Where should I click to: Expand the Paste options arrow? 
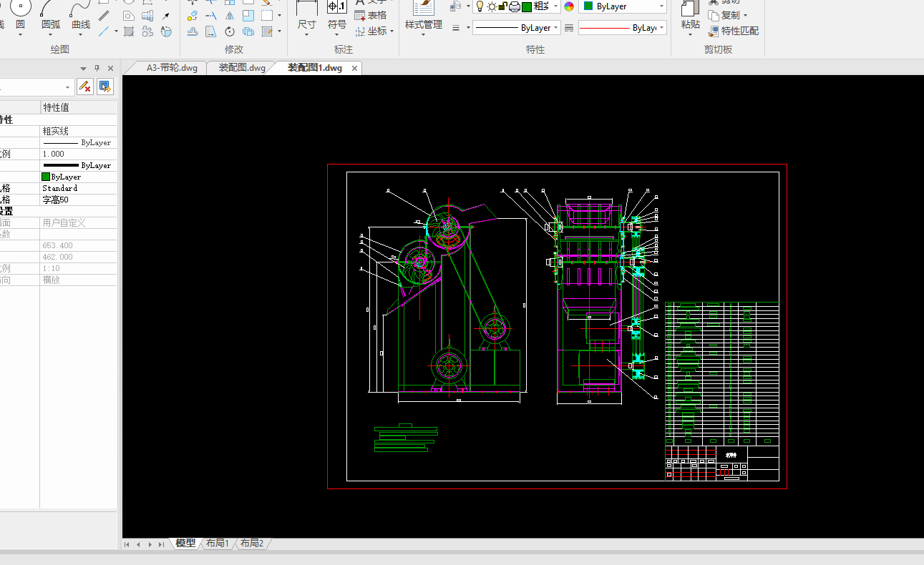pos(690,34)
